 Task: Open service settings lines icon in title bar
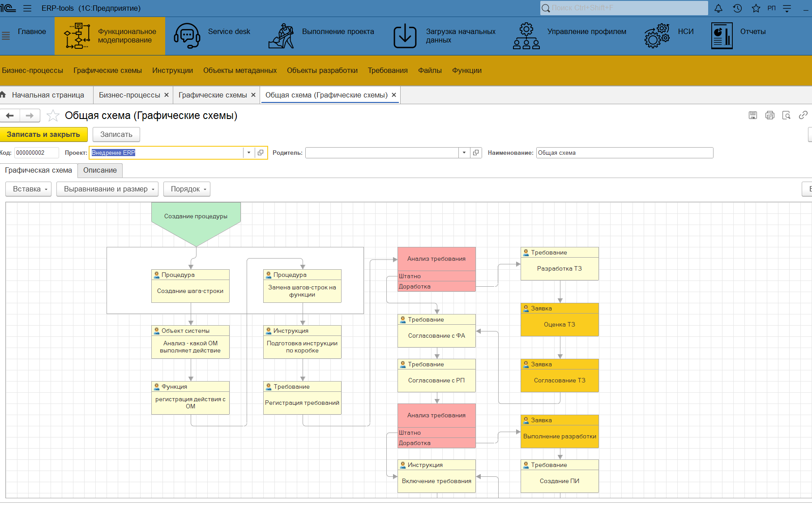787,8
